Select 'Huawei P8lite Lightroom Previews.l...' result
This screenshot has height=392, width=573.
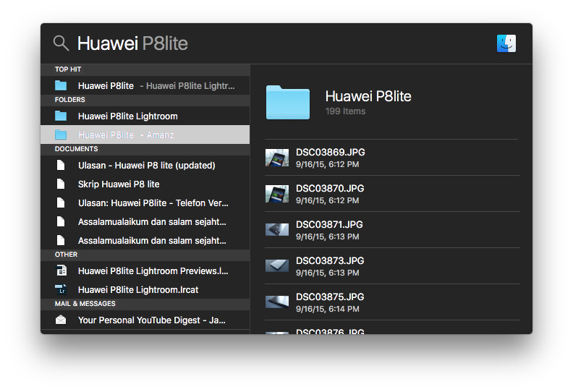[x=145, y=270]
